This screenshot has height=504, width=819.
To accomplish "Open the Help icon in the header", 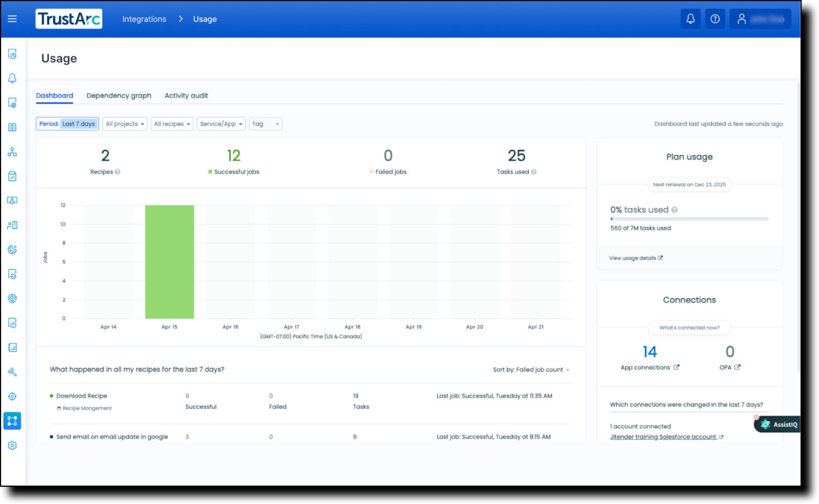I will click(715, 18).
